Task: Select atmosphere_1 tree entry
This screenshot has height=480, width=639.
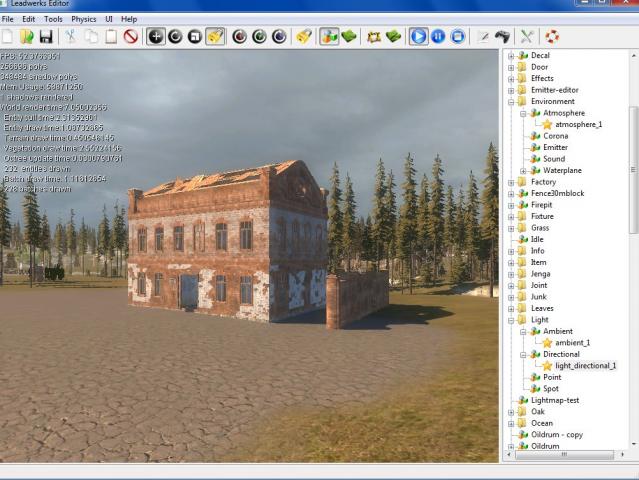Action: tap(578, 125)
